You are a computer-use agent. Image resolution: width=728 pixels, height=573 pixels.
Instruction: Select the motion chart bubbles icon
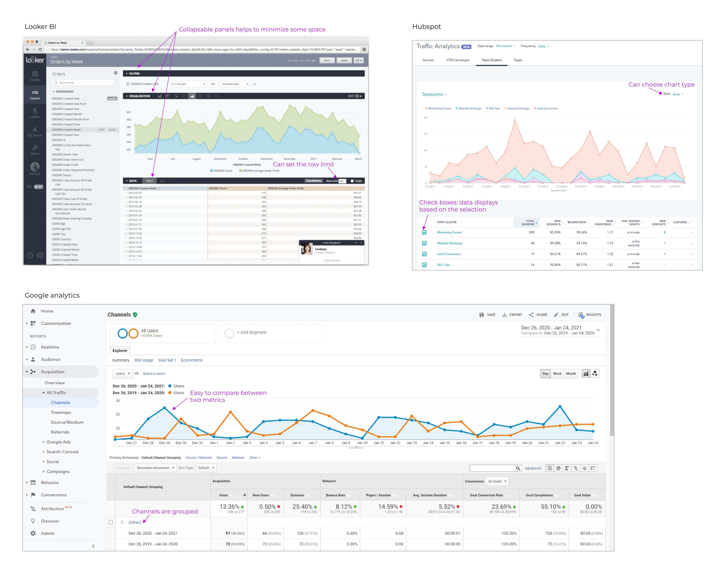(x=595, y=373)
